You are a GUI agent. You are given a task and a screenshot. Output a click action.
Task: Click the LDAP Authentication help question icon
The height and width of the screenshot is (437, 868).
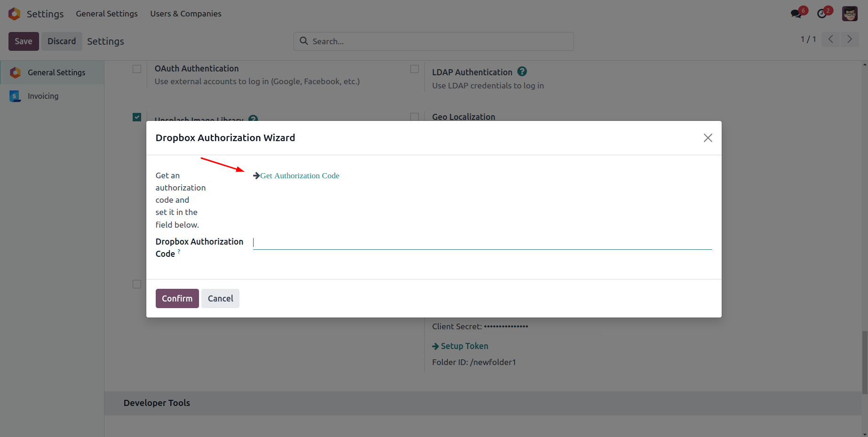coord(522,72)
